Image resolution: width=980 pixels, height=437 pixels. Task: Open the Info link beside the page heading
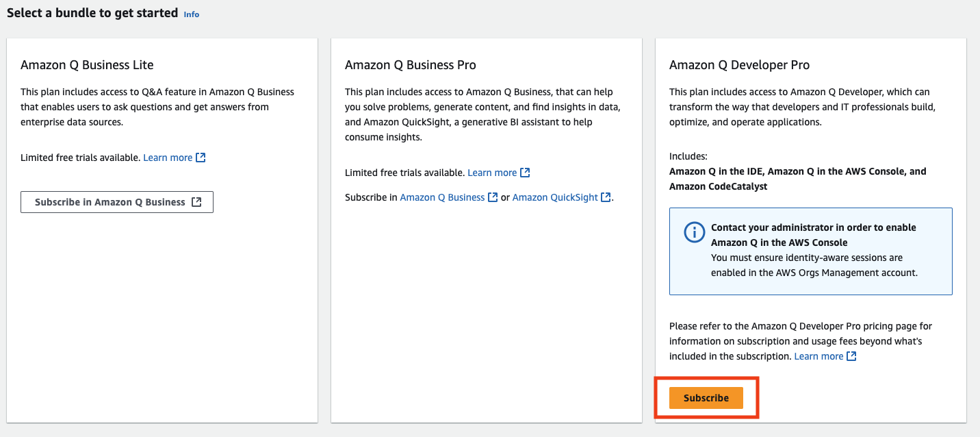pos(190,14)
